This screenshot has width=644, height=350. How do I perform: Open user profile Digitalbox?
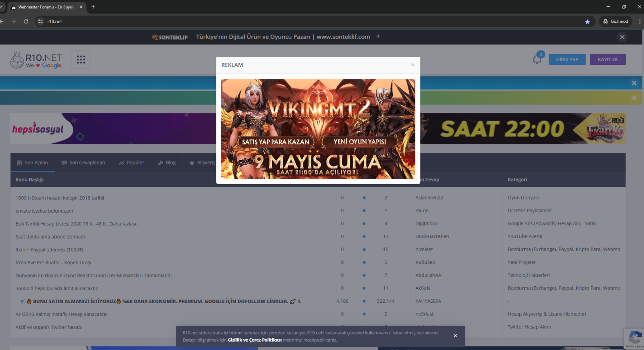(x=426, y=223)
